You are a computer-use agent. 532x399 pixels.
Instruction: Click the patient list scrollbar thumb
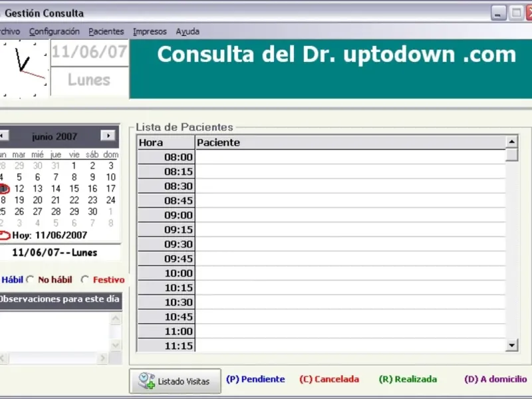[511, 155]
